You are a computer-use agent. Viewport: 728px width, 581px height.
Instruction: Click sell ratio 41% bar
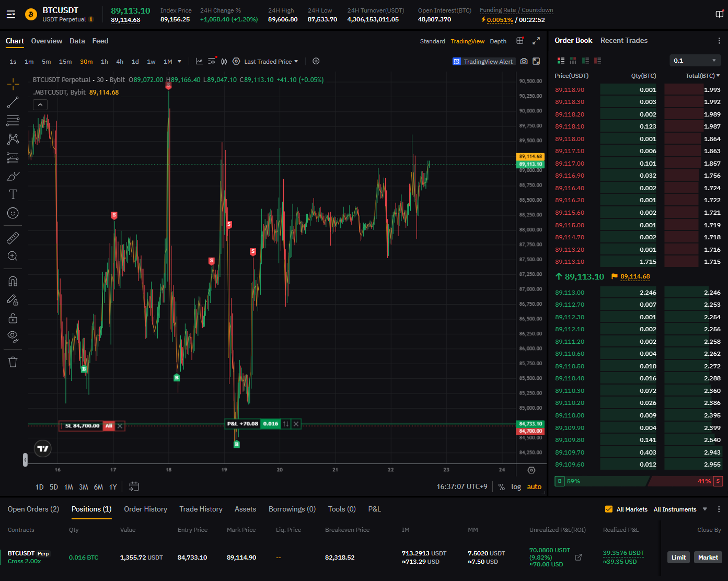(x=686, y=481)
